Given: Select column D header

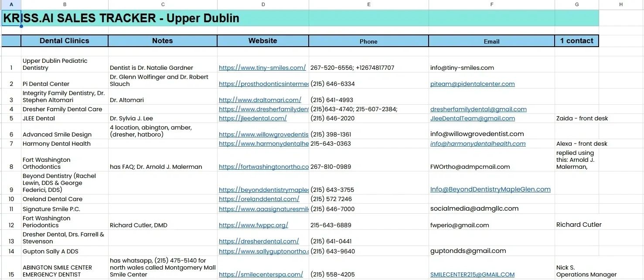Looking at the screenshot, I should tap(263, 4).
